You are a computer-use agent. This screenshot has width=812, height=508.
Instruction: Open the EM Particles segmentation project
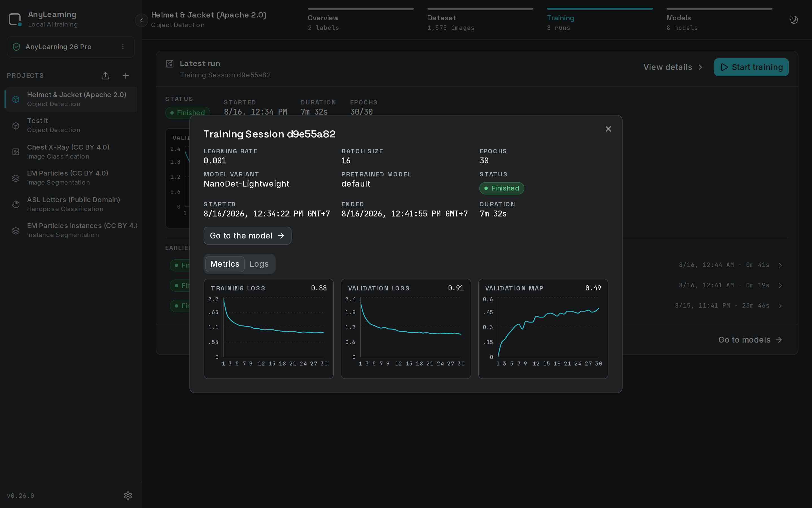point(71,178)
